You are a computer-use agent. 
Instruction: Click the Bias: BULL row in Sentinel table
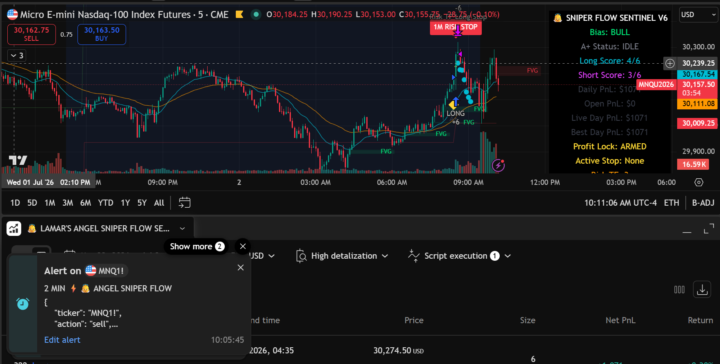(x=610, y=32)
